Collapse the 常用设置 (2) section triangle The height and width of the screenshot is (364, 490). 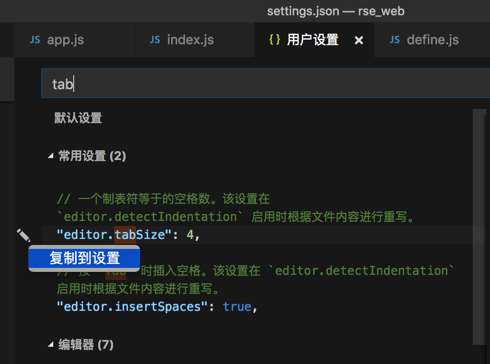click(x=51, y=156)
